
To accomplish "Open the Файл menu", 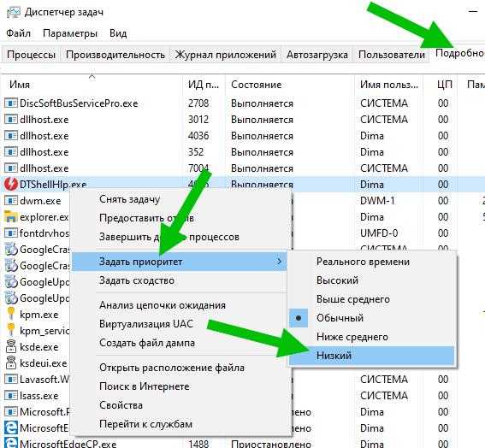I will coord(18,33).
